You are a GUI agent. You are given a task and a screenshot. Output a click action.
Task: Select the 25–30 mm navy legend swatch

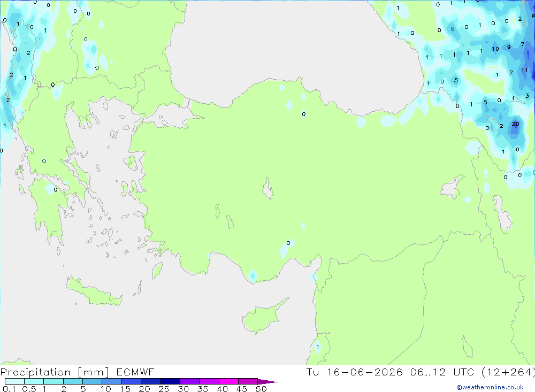click(x=170, y=381)
